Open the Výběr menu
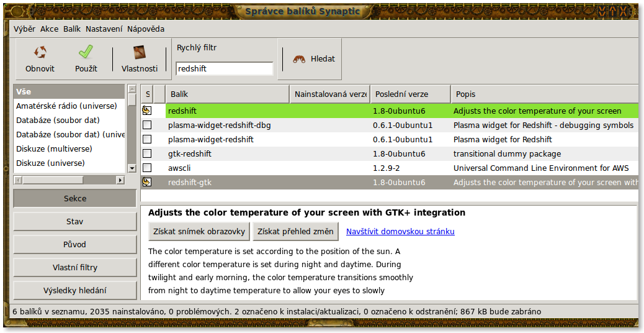This screenshot has width=644, height=333. (x=24, y=29)
